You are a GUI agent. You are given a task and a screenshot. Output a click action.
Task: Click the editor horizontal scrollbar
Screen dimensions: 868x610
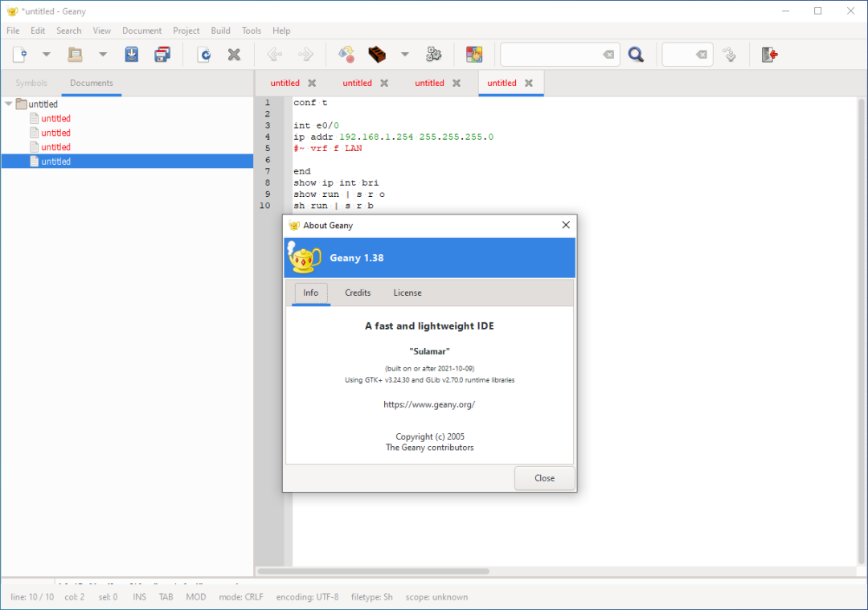coord(374,571)
